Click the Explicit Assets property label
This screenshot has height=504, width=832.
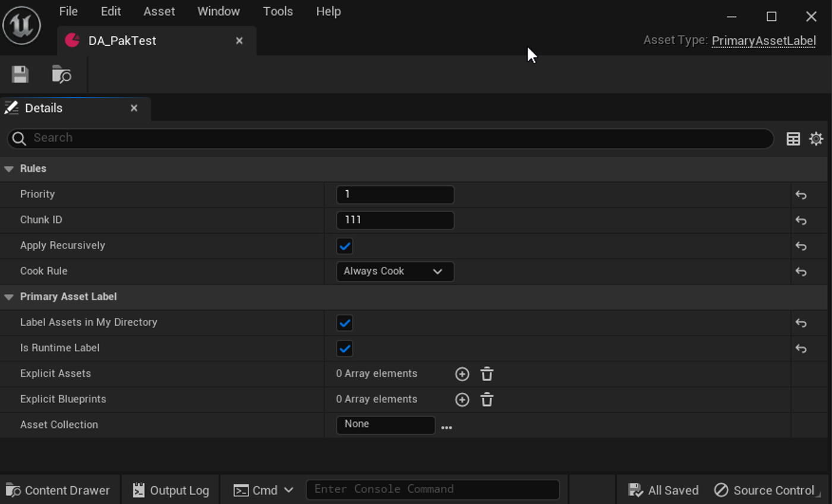[55, 373]
